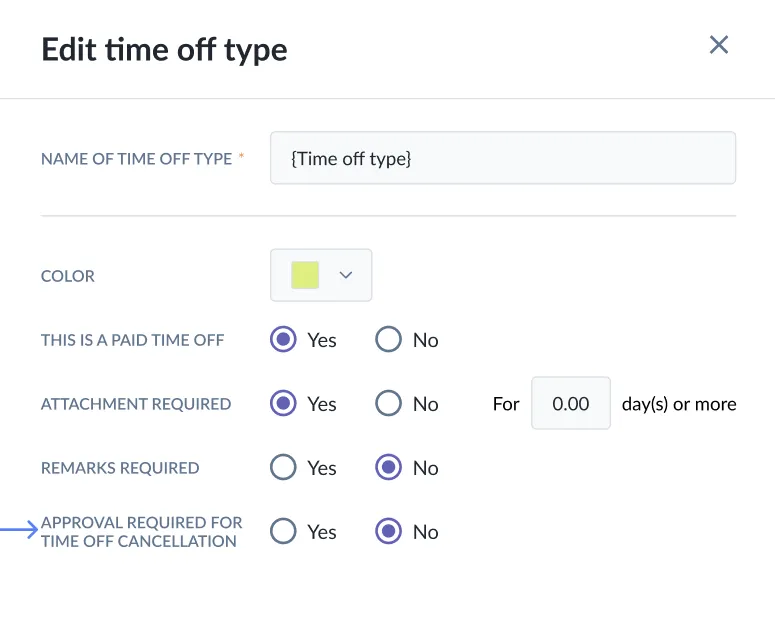775x622 pixels.
Task: Set Attachment Required to No
Action: point(388,404)
